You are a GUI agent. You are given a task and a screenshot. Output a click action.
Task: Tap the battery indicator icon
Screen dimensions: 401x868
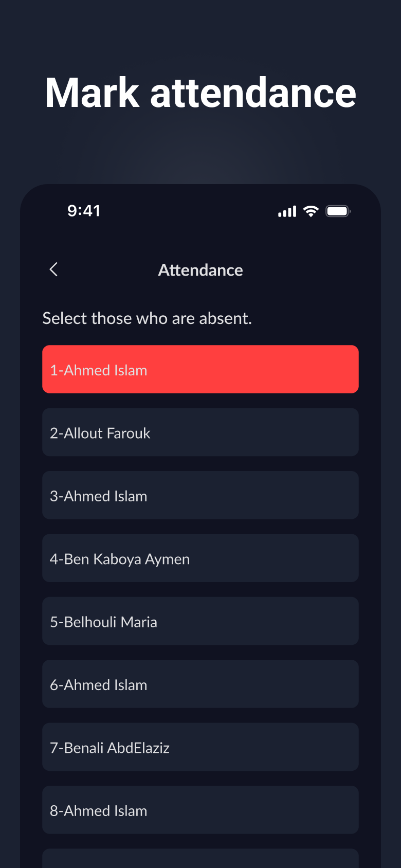[x=338, y=211]
